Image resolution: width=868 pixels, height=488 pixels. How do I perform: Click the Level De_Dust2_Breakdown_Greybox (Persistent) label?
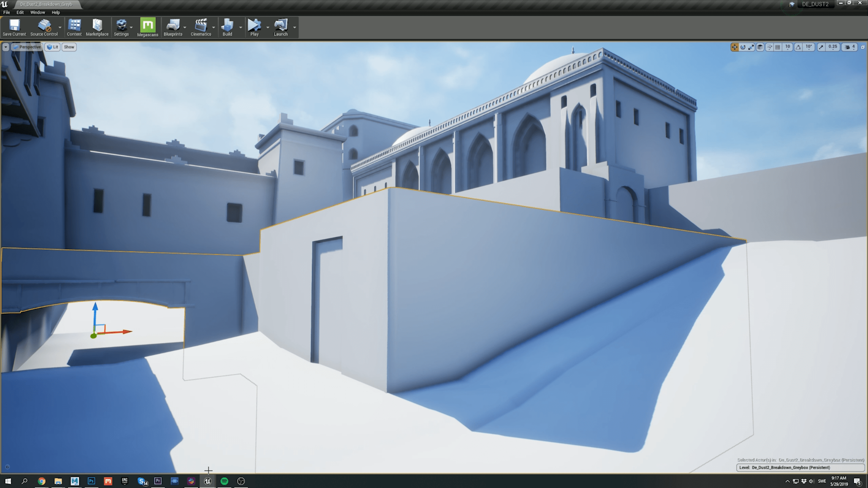point(800,467)
